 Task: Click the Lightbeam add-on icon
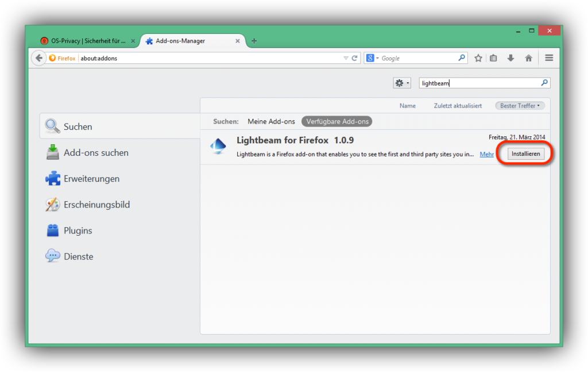tap(218, 146)
